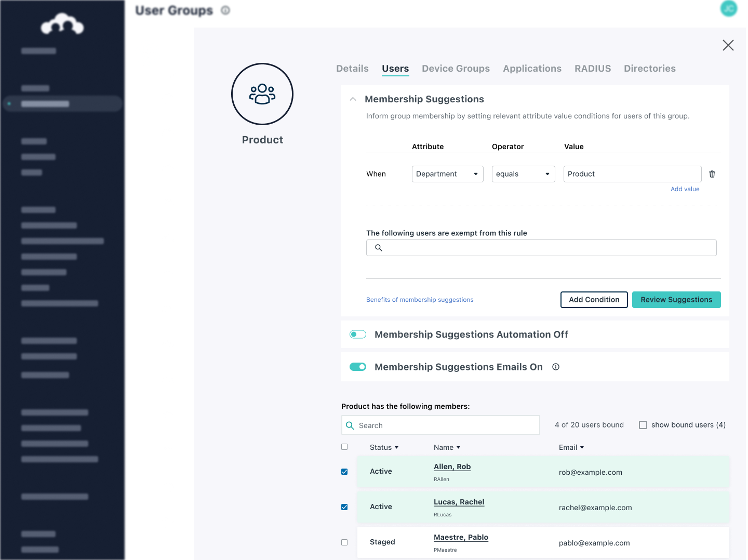Uncheck the checkbox next to Allen, Rob
Screen dimensions: 748x560
pos(344,472)
